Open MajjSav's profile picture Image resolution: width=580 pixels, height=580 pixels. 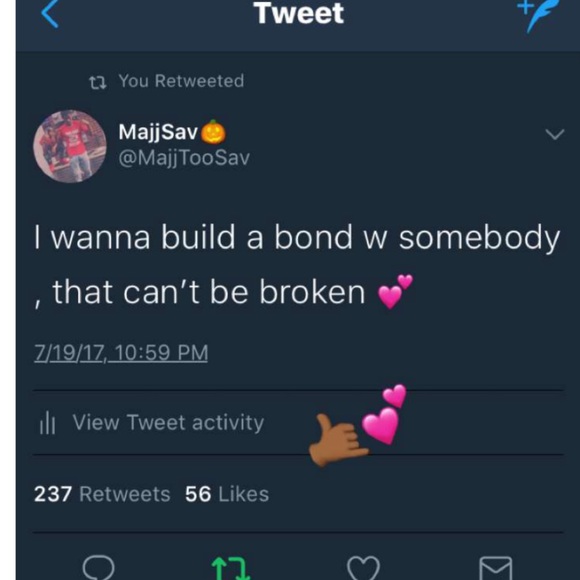click(x=70, y=146)
